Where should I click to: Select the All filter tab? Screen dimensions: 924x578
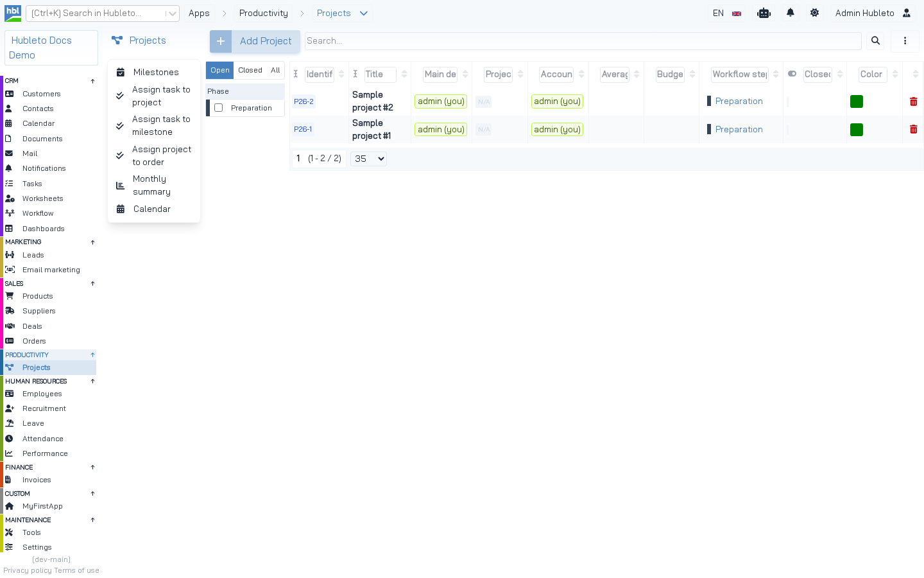click(x=275, y=71)
